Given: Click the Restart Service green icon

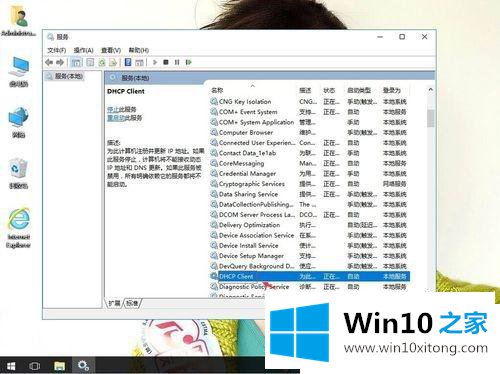Looking at the screenshot, I should [x=189, y=62].
